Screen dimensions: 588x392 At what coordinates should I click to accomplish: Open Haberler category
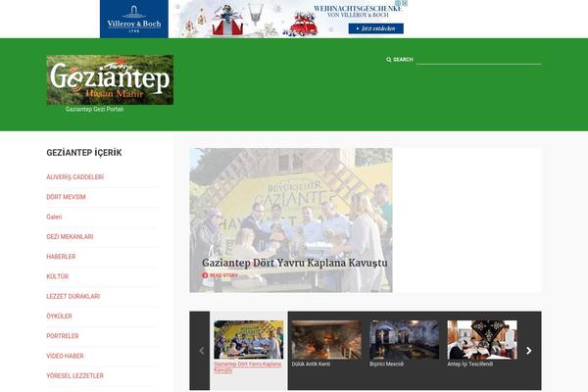coord(61,257)
